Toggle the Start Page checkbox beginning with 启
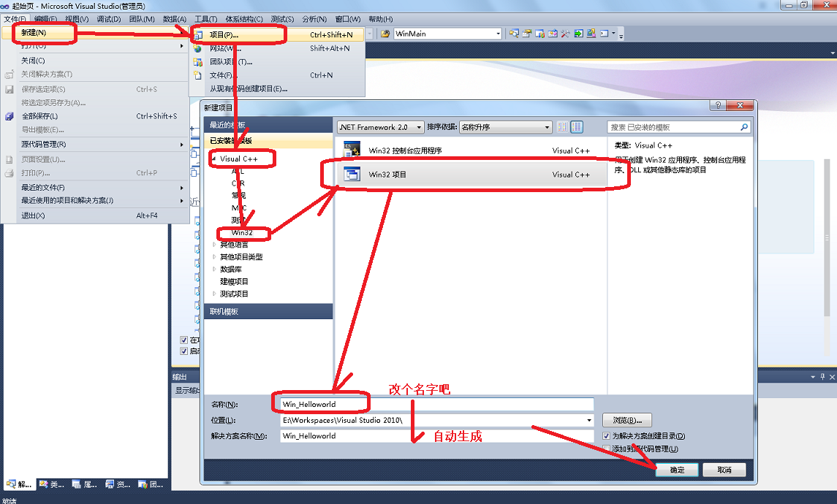 [184, 351]
